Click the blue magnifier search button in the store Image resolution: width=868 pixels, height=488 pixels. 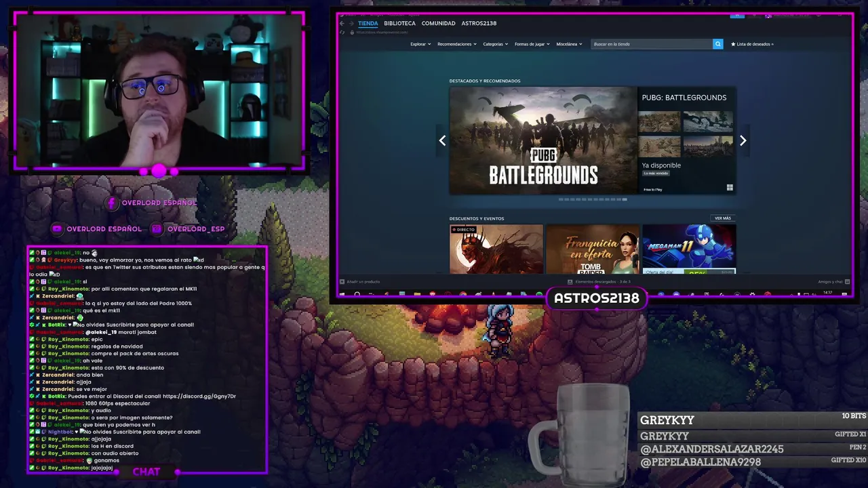click(x=717, y=44)
